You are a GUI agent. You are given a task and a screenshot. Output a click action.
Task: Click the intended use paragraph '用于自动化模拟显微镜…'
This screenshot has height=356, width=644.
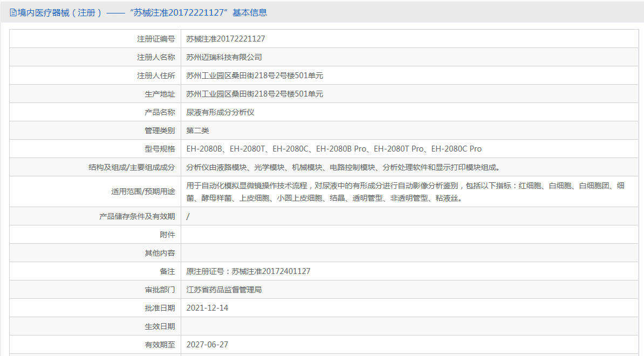click(x=406, y=192)
